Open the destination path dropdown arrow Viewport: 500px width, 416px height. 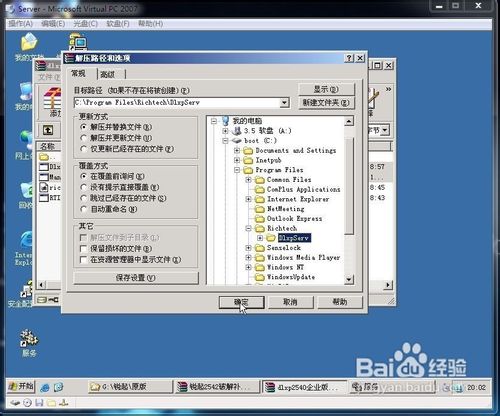(x=284, y=103)
